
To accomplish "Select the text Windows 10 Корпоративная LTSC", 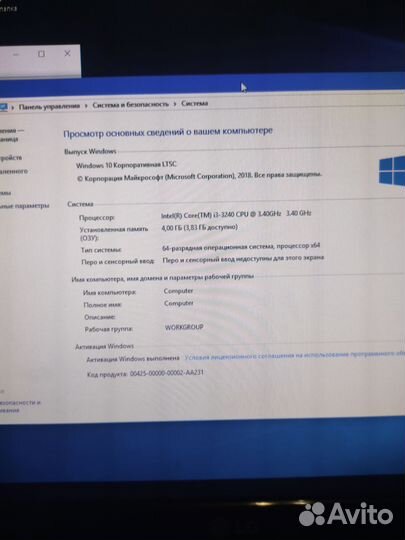I will tap(126, 165).
